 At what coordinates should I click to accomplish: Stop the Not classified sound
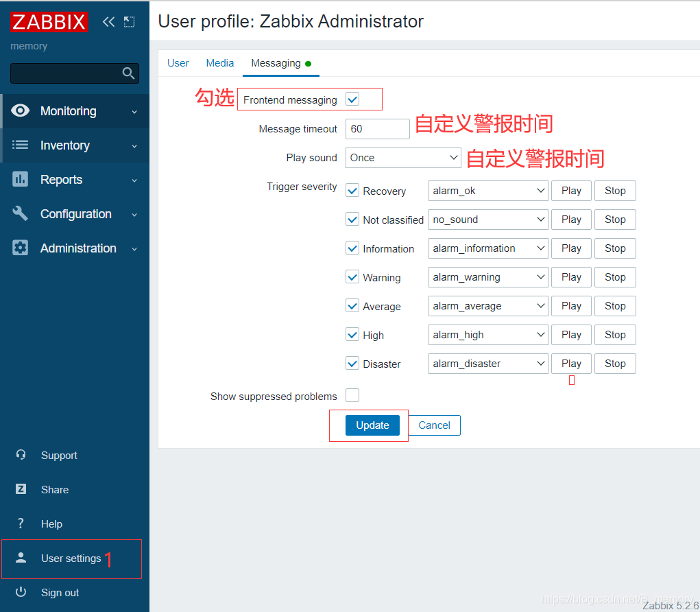tap(615, 220)
